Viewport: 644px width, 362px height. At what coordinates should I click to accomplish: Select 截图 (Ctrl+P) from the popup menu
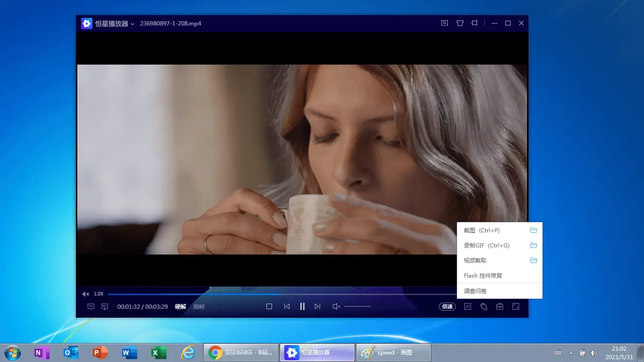tap(500, 230)
